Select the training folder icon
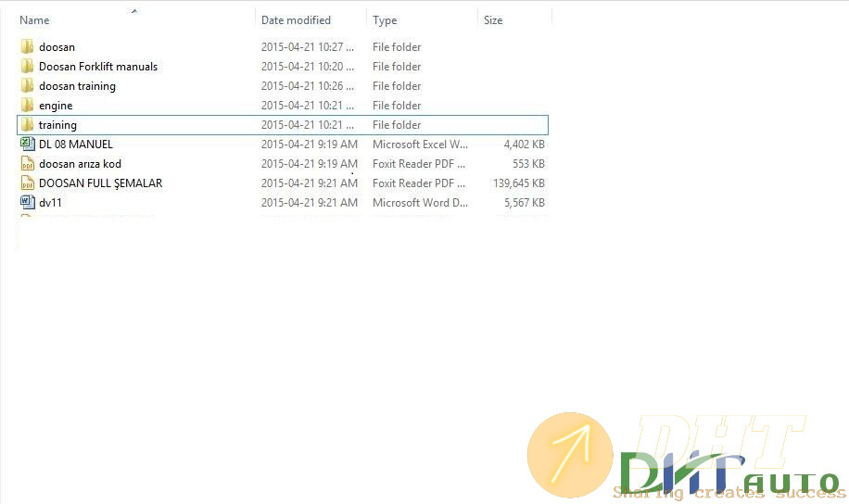The width and height of the screenshot is (849, 504). tap(27, 124)
